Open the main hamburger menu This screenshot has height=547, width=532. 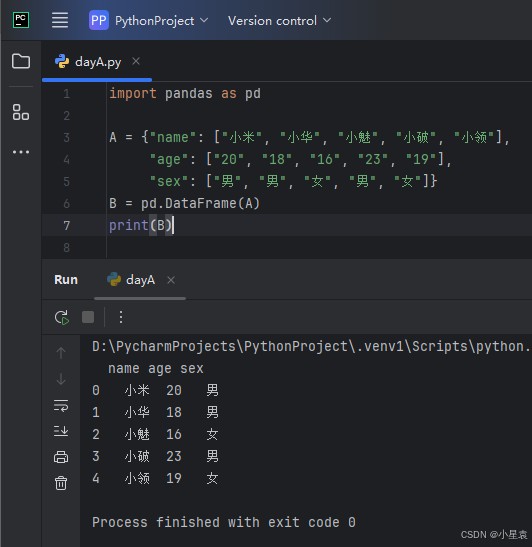60,20
